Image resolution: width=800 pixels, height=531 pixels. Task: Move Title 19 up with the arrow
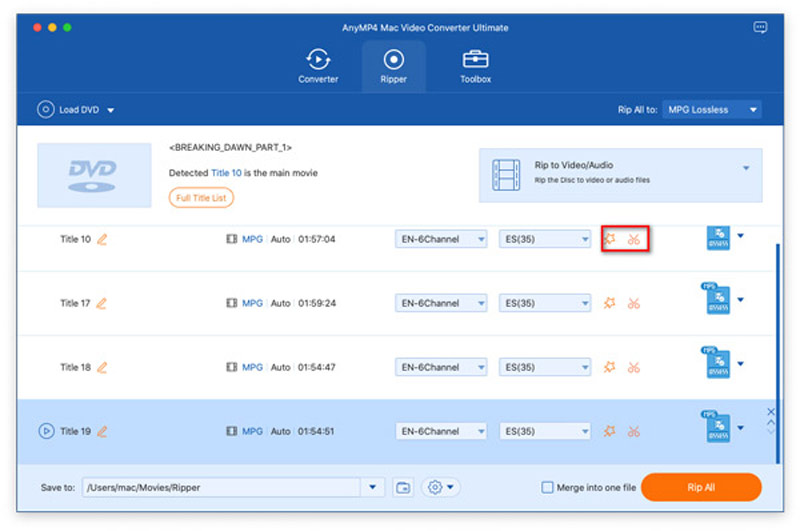770,422
